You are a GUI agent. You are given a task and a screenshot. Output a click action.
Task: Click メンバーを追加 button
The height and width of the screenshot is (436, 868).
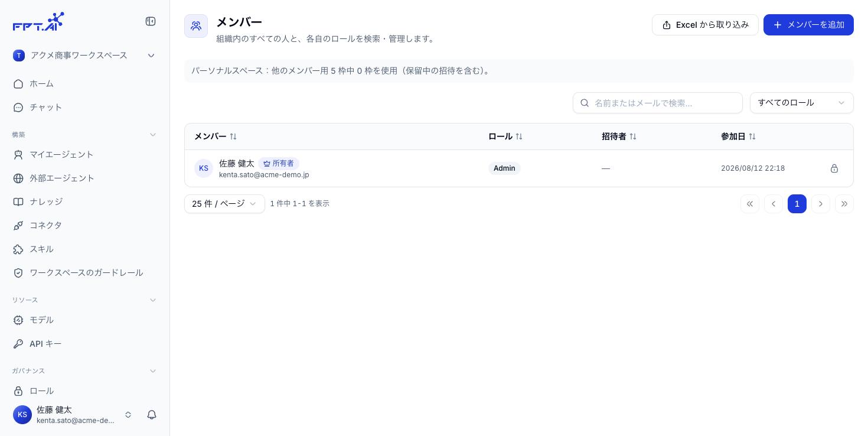808,25
